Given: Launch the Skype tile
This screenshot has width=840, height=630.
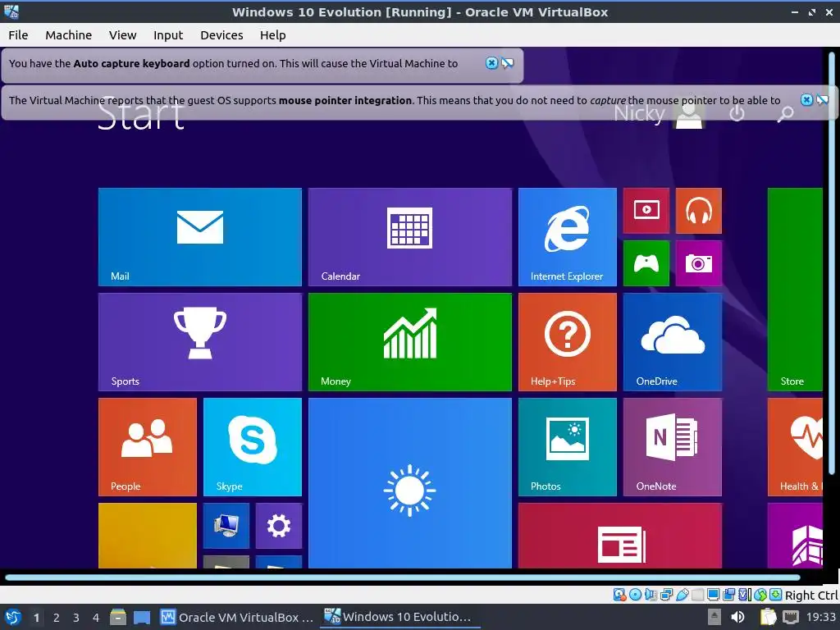Looking at the screenshot, I should pyautogui.click(x=253, y=447).
